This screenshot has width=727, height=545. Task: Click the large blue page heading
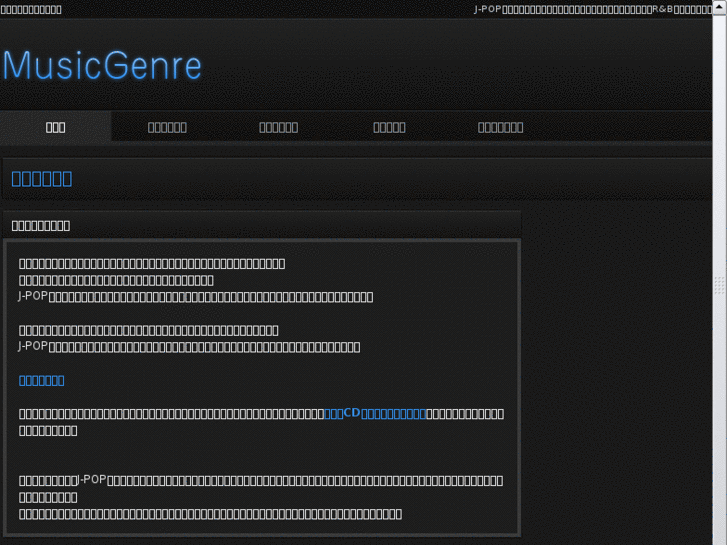(x=42, y=179)
